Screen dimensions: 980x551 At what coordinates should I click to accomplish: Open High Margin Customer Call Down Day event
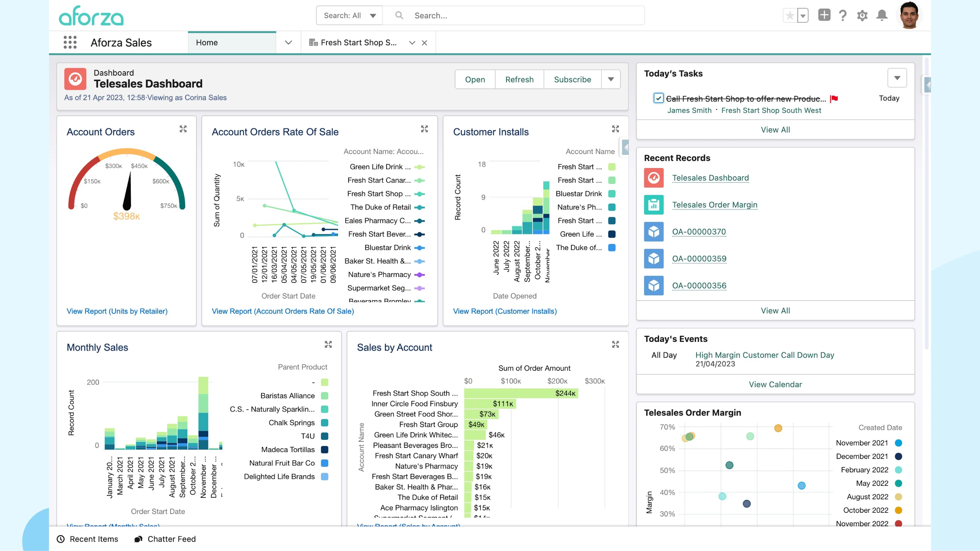click(765, 355)
